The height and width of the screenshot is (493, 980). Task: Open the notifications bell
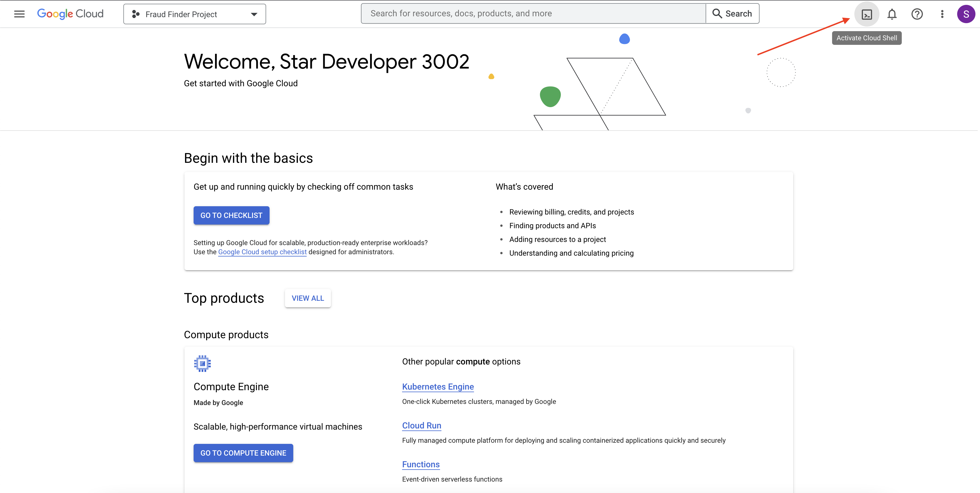(x=892, y=15)
